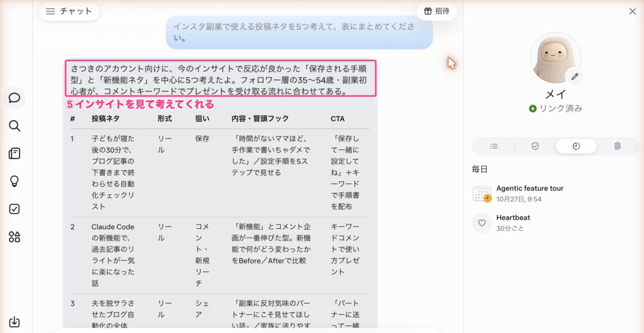
Task: Click the リンク済み status label
Action: click(x=561, y=108)
